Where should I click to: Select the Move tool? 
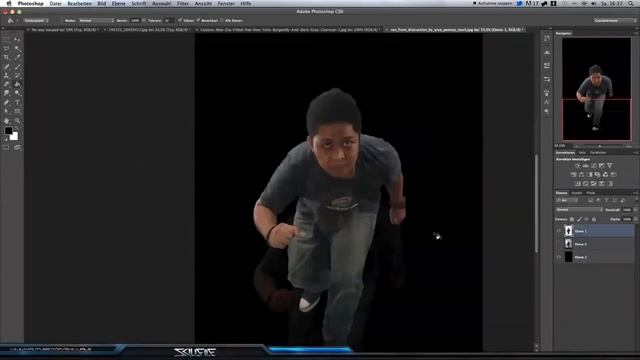pos(17,40)
